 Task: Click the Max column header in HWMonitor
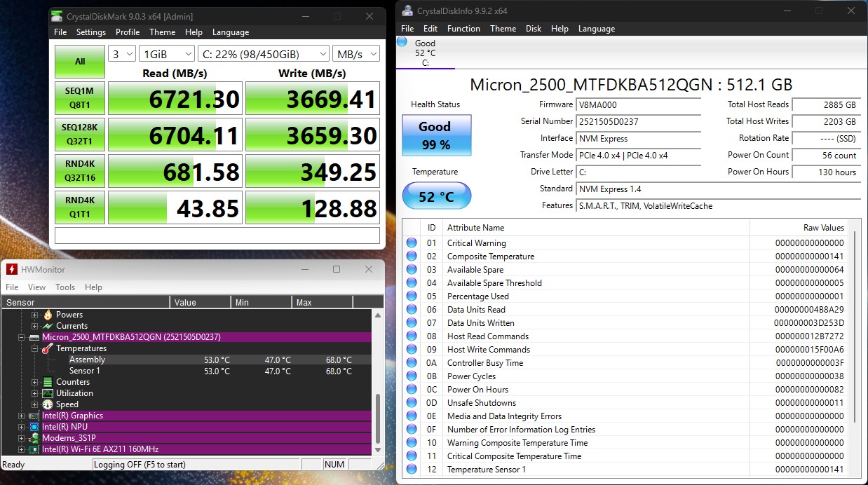[x=322, y=303]
